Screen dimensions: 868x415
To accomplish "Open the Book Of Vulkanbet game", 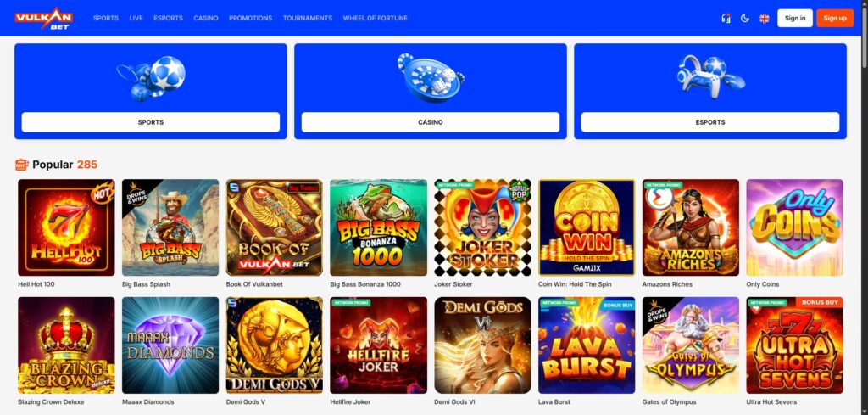I will (275, 227).
